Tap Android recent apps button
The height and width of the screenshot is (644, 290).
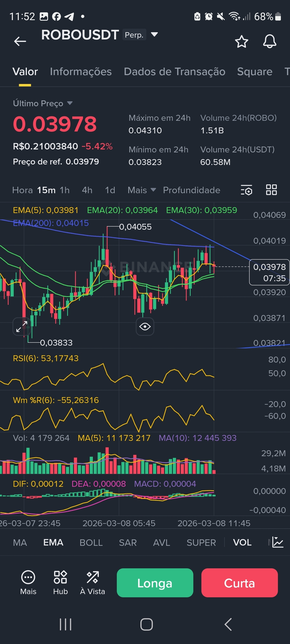coord(66,624)
